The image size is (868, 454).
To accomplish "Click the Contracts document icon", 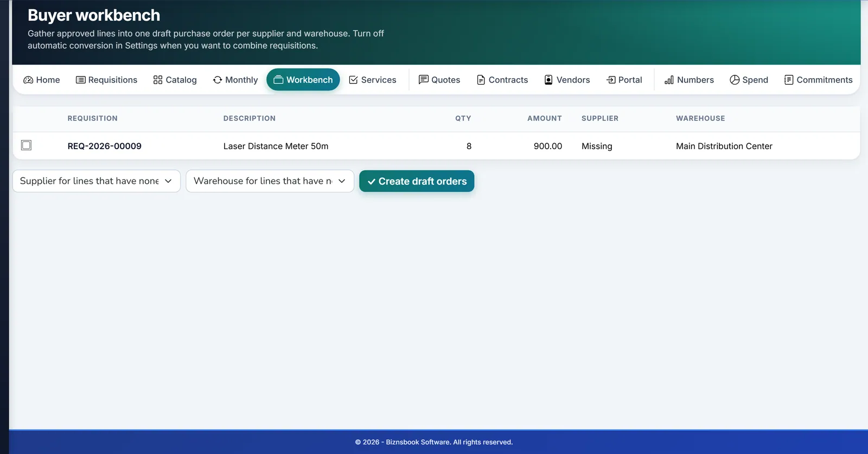I will (x=481, y=80).
